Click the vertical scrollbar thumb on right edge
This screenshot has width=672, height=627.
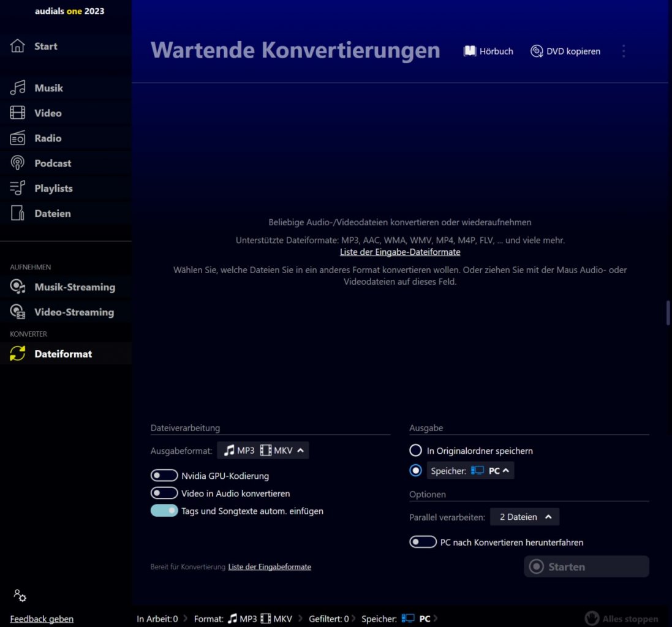[668, 313]
